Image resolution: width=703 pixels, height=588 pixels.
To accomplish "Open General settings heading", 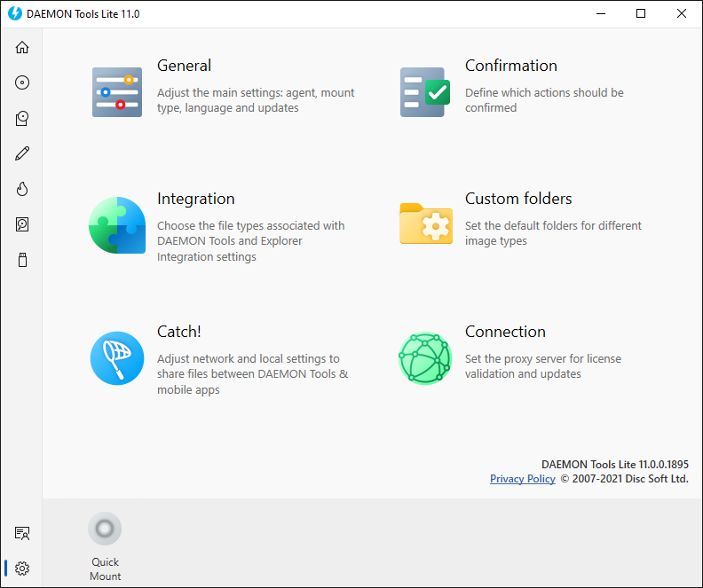I will [184, 66].
